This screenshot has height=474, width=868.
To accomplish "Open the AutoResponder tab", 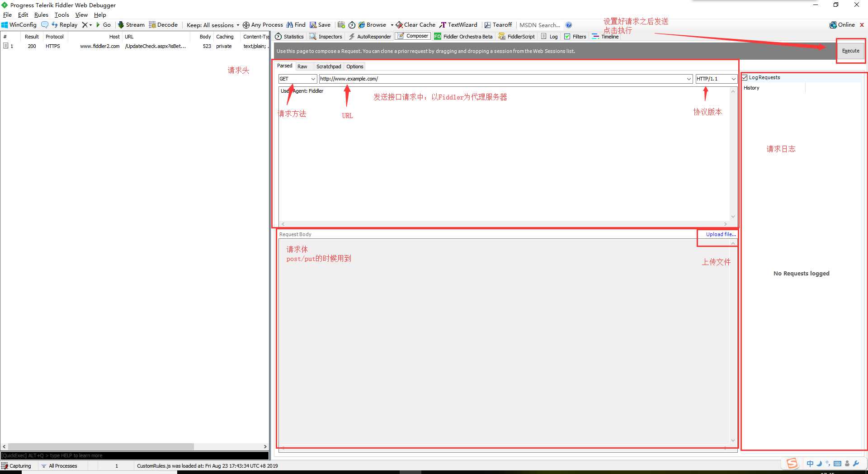I will [369, 37].
